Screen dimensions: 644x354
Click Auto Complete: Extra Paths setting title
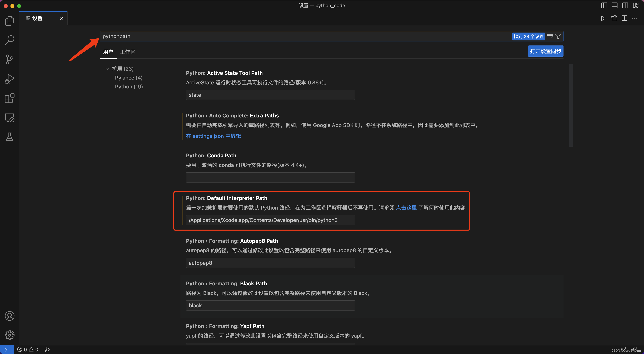(232, 116)
